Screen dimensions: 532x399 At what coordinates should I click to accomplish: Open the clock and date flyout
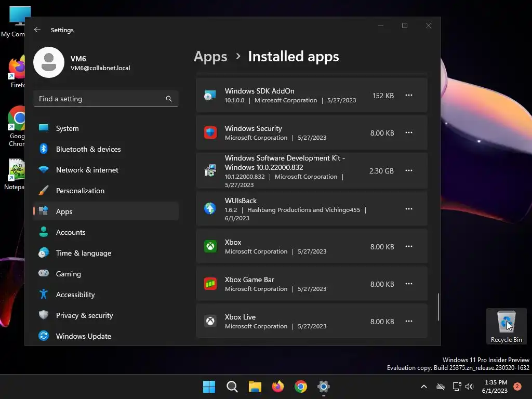[x=495, y=387]
